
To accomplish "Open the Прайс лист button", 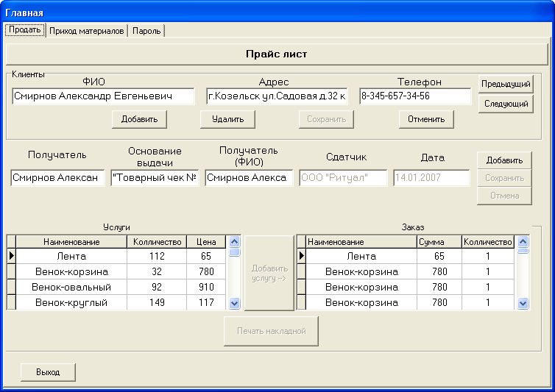I will tap(276, 54).
